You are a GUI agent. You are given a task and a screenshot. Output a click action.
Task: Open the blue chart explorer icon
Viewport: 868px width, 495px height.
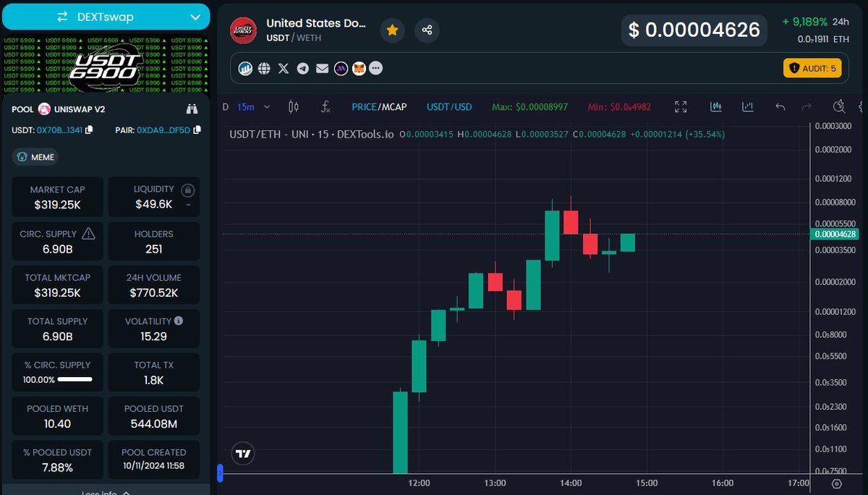tap(246, 69)
